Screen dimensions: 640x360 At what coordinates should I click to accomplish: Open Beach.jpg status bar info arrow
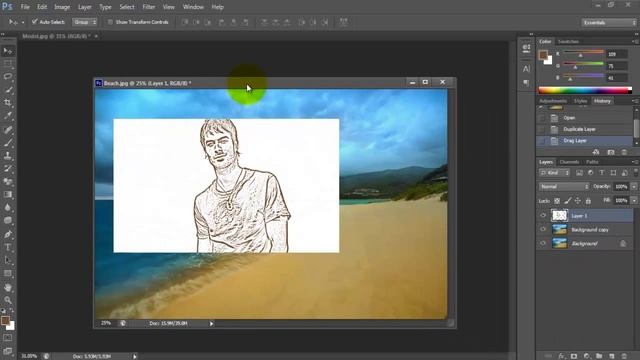pyautogui.click(x=211, y=324)
